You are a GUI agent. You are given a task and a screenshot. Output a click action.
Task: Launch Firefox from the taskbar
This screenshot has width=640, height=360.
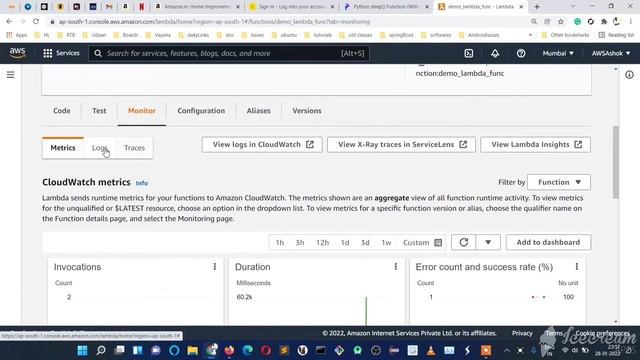pos(229,350)
